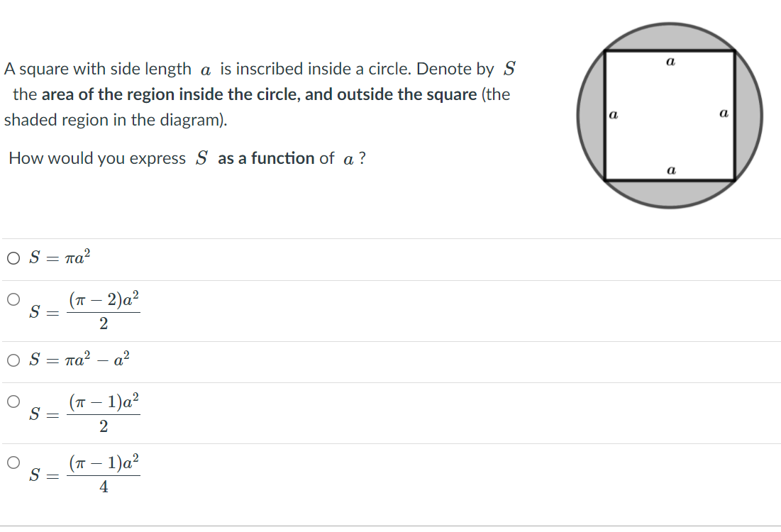Click the question text about inscribed square

(x=213, y=68)
